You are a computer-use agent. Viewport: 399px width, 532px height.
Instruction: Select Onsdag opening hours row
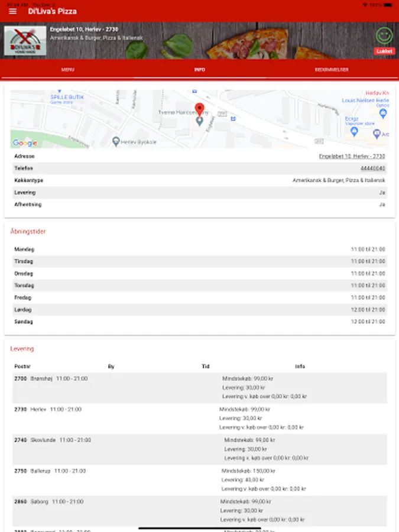(200, 274)
